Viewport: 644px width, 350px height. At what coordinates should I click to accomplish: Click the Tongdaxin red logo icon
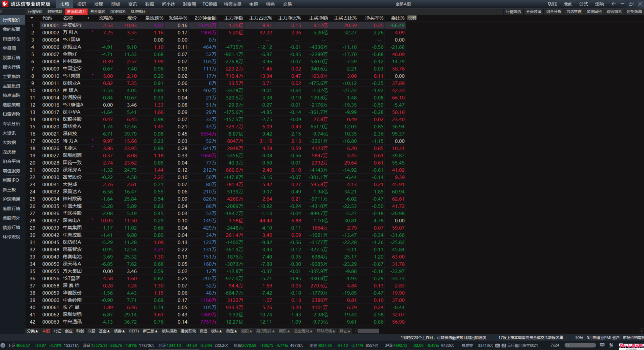click(5, 4)
